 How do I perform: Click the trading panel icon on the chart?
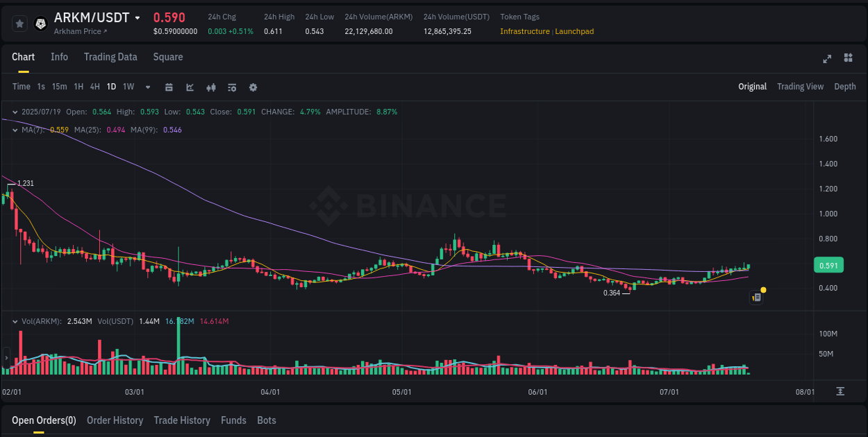pyautogui.click(x=756, y=296)
